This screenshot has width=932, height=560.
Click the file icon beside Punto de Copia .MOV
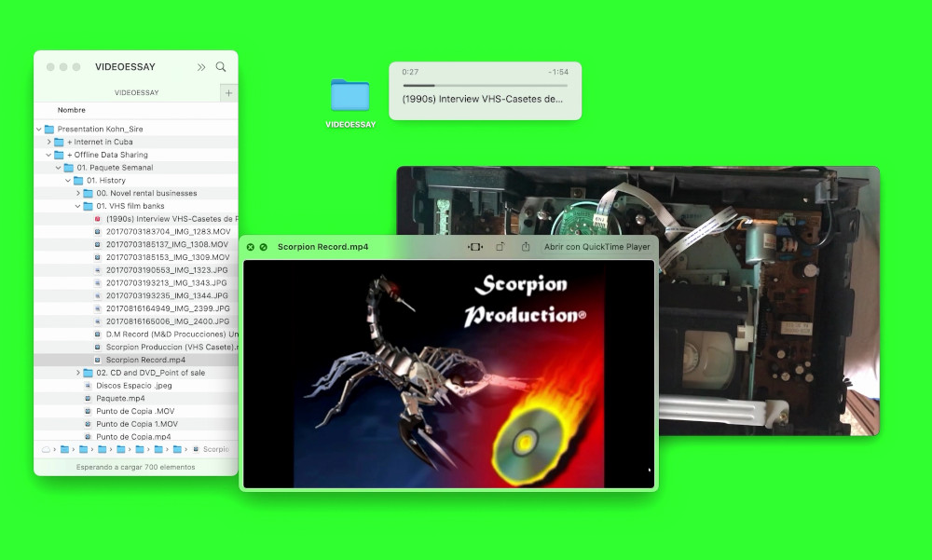88,411
